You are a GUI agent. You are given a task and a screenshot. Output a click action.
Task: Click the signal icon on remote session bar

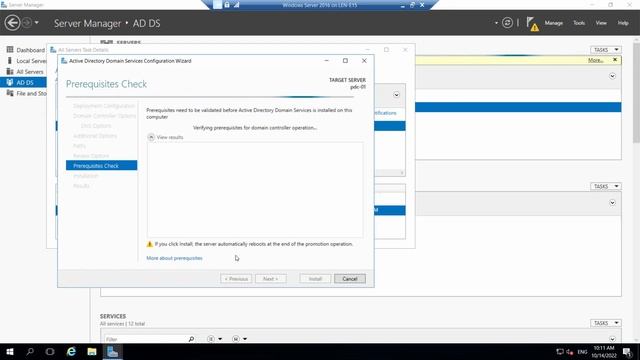pos(236,5)
